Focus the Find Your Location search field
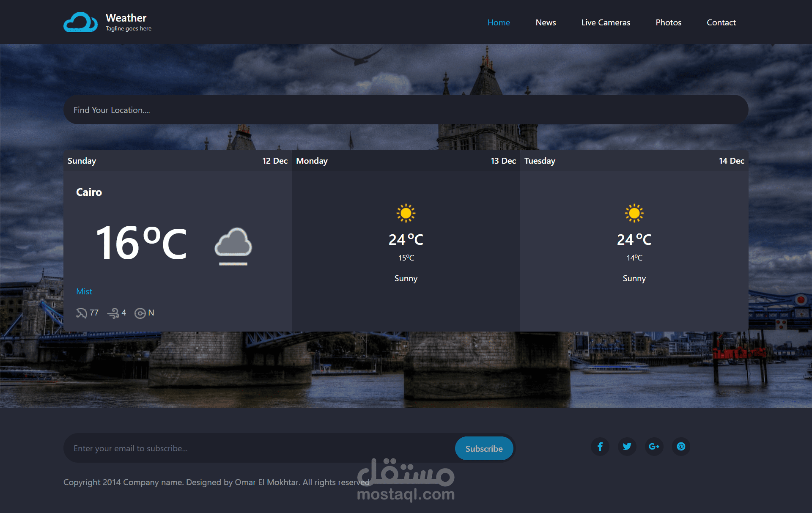The width and height of the screenshot is (812, 513). coord(405,110)
